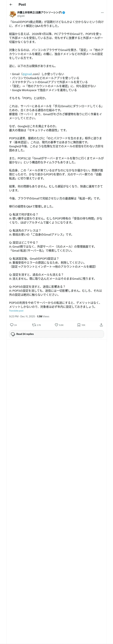Open the @gmail mention link
The width and height of the screenshot is (113, 644).
27,74
